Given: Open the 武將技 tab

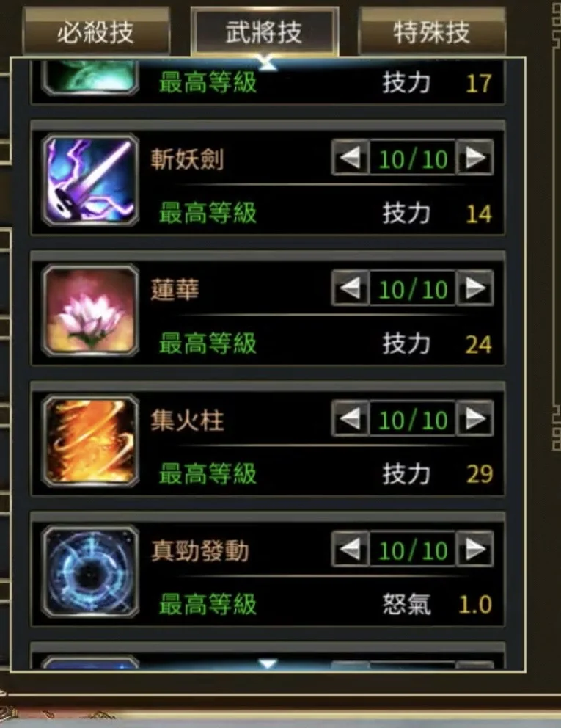Looking at the screenshot, I should pos(264,32).
